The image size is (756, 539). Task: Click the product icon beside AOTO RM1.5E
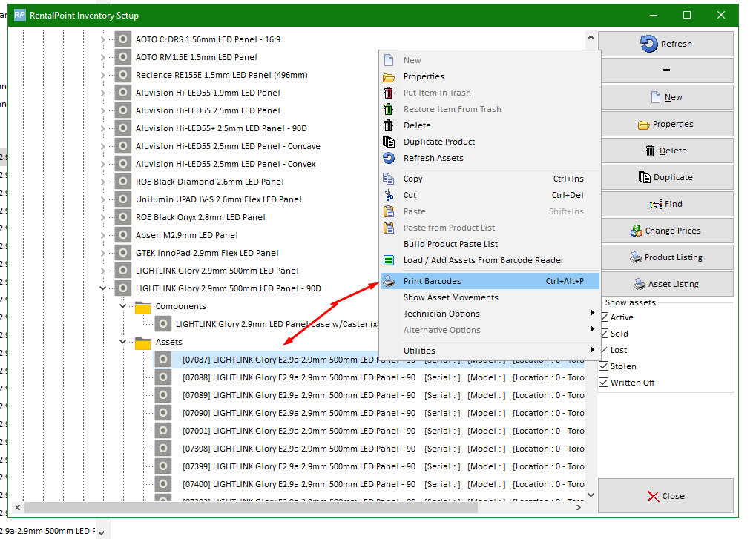point(123,57)
